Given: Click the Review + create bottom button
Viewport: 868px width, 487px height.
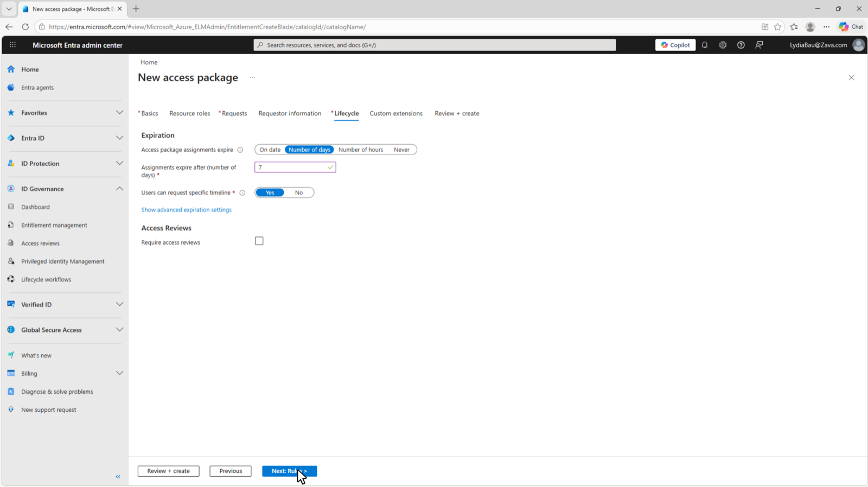Looking at the screenshot, I should click(x=168, y=471).
